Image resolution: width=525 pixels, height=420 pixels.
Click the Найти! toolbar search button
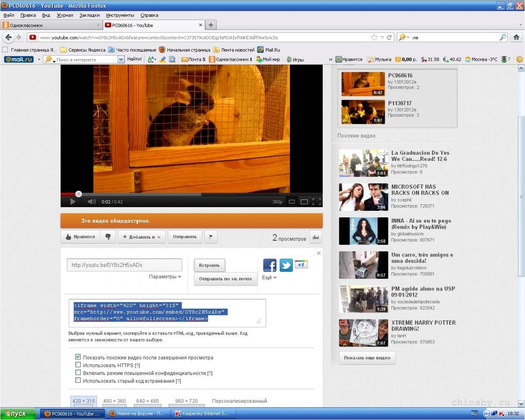click(134, 59)
